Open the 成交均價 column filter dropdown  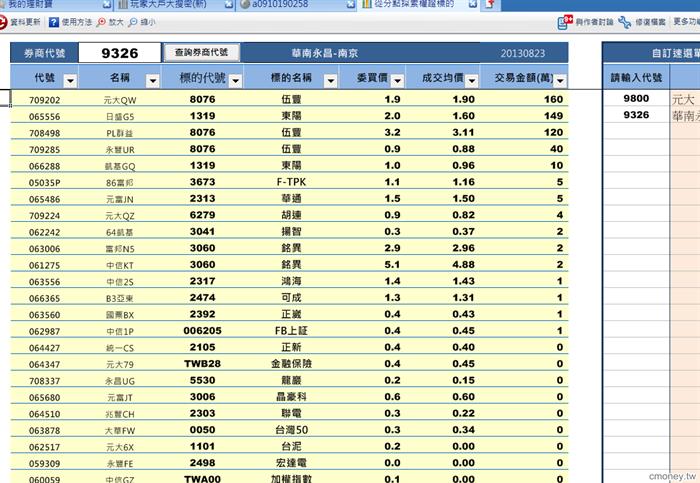(471, 81)
